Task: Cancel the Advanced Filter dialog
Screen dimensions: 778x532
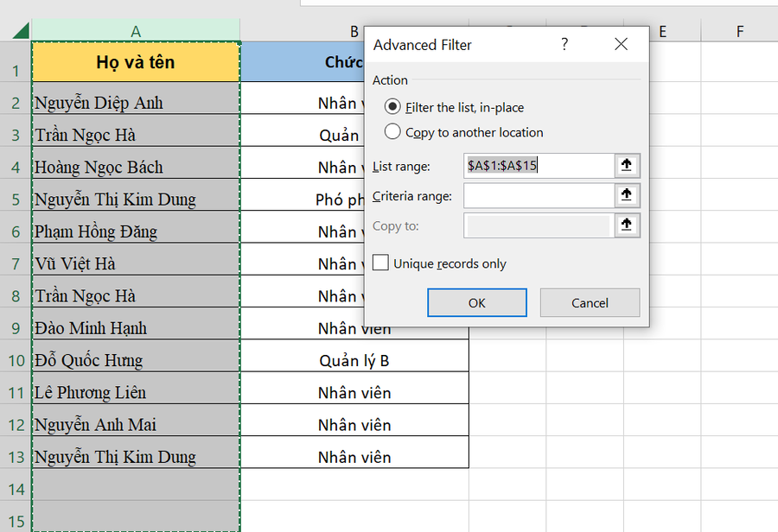Action: (590, 302)
